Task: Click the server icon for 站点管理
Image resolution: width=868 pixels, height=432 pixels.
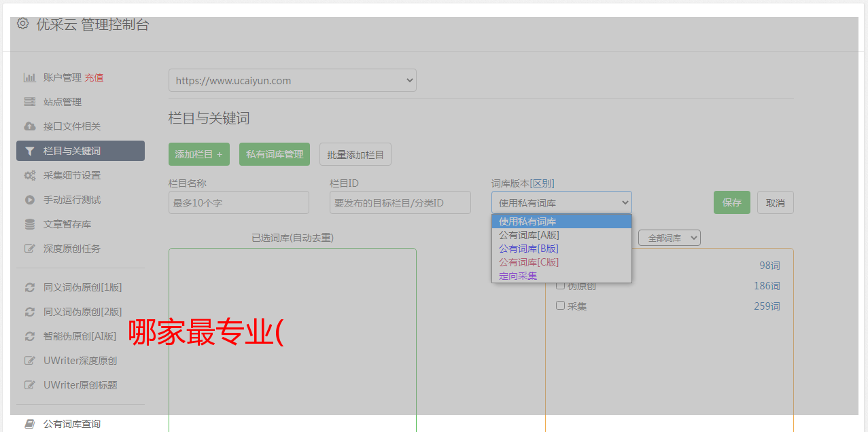Action: click(x=29, y=102)
